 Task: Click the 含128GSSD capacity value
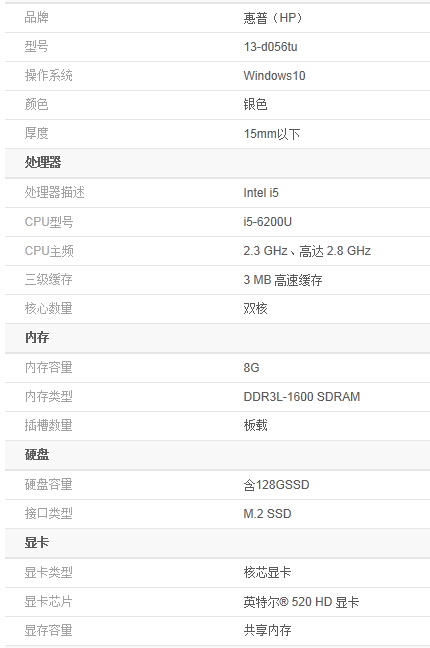(276, 484)
